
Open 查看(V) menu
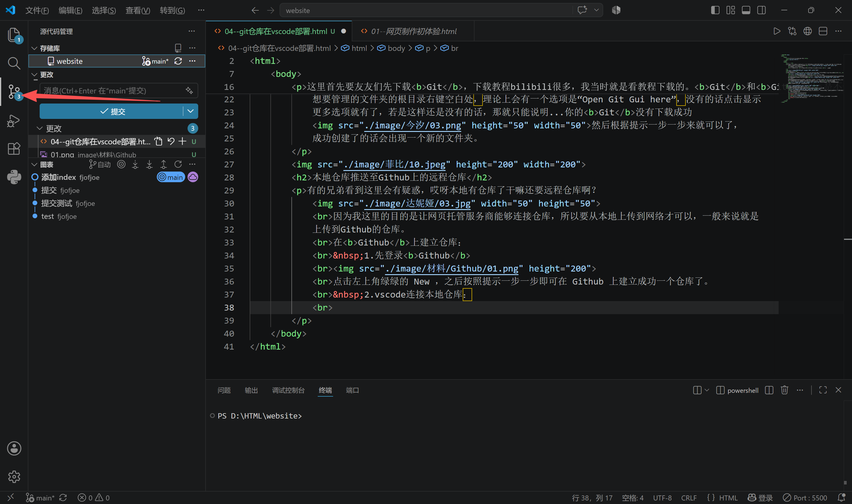(138, 11)
